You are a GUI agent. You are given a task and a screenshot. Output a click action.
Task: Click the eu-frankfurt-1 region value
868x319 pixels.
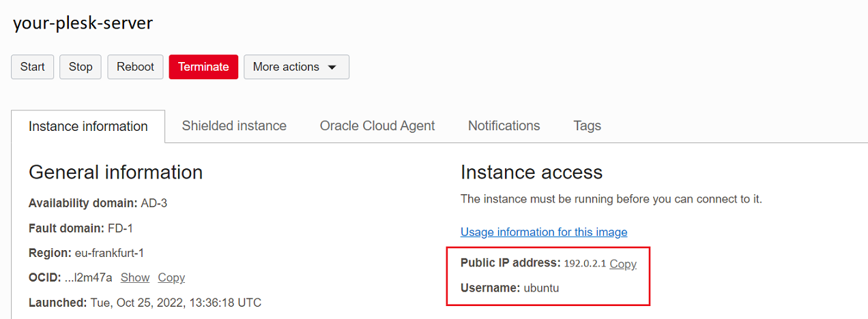pos(109,253)
